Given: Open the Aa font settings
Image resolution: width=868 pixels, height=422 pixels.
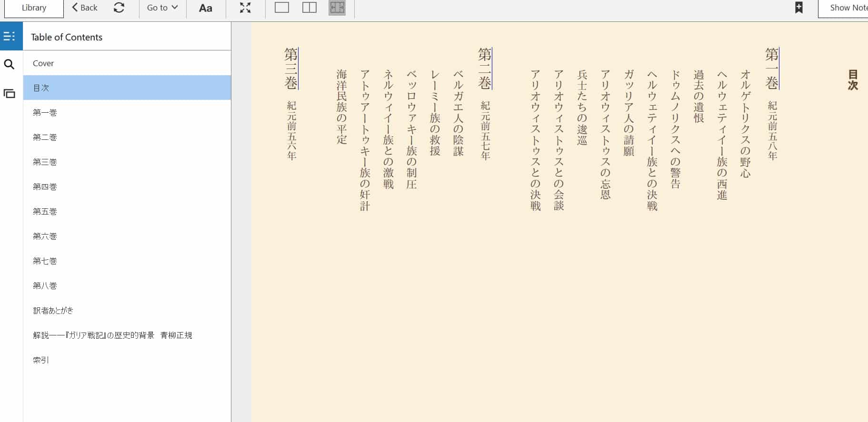Looking at the screenshot, I should (205, 8).
